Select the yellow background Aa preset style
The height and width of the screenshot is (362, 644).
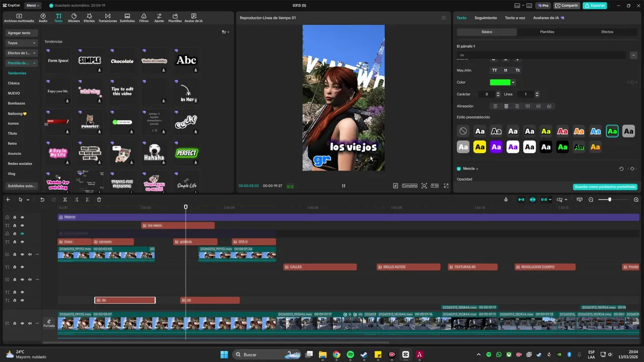[x=479, y=147]
